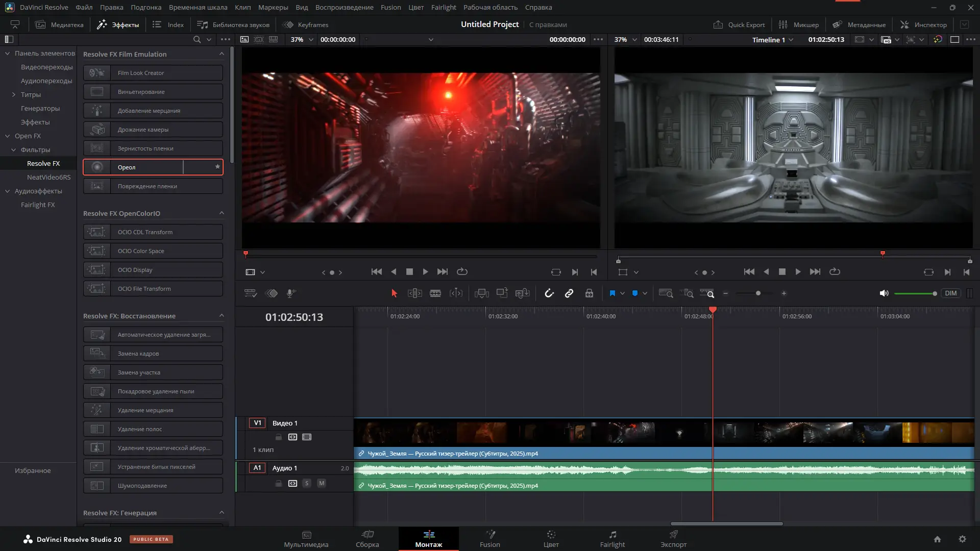Select the blade edit mode tool
The height and width of the screenshot is (551, 980).
tap(435, 293)
